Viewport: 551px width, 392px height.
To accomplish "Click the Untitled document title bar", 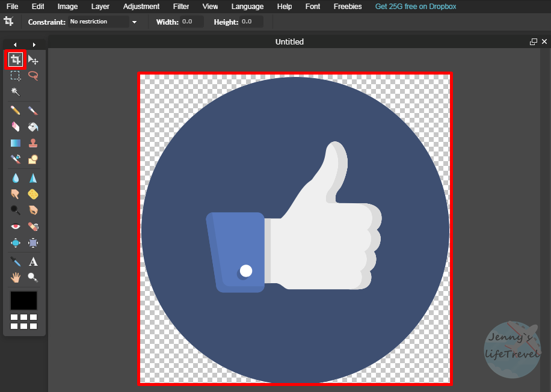I will pyautogui.click(x=289, y=42).
